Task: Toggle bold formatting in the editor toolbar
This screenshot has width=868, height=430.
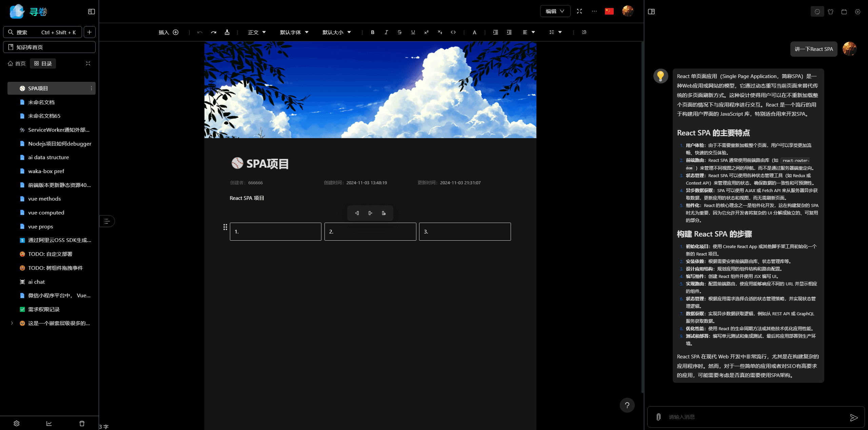Action: 373,32
